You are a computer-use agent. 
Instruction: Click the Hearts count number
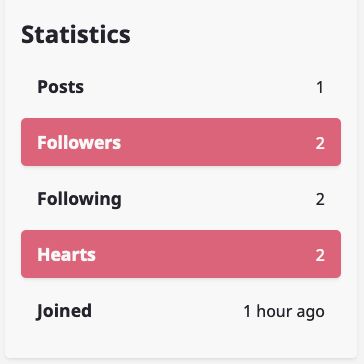tap(320, 255)
